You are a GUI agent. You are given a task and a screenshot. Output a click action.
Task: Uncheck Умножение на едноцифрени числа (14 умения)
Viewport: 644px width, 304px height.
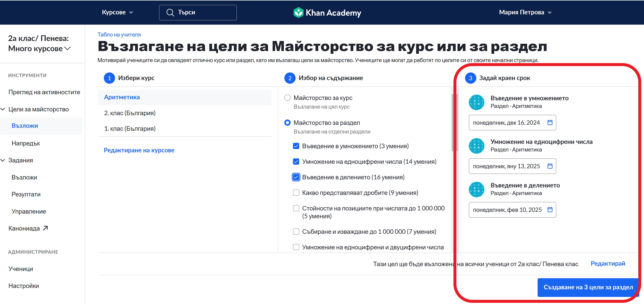296,161
